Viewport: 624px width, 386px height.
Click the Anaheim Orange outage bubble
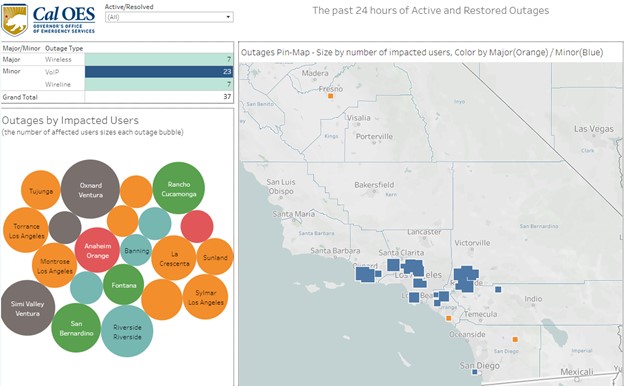click(x=97, y=250)
